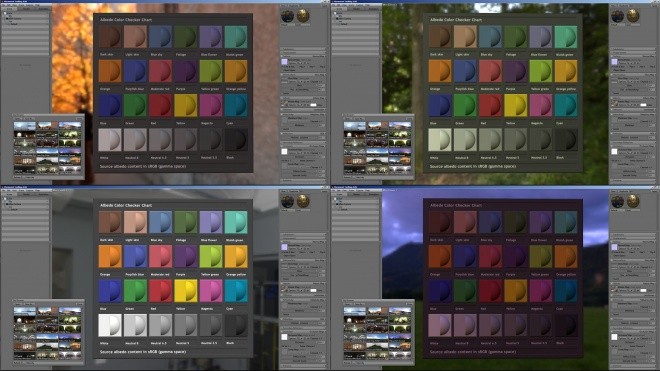Click Neutral 3.5 swatch in dusk-sky window
This screenshot has height=371, width=660.
[x=541, y=325]
